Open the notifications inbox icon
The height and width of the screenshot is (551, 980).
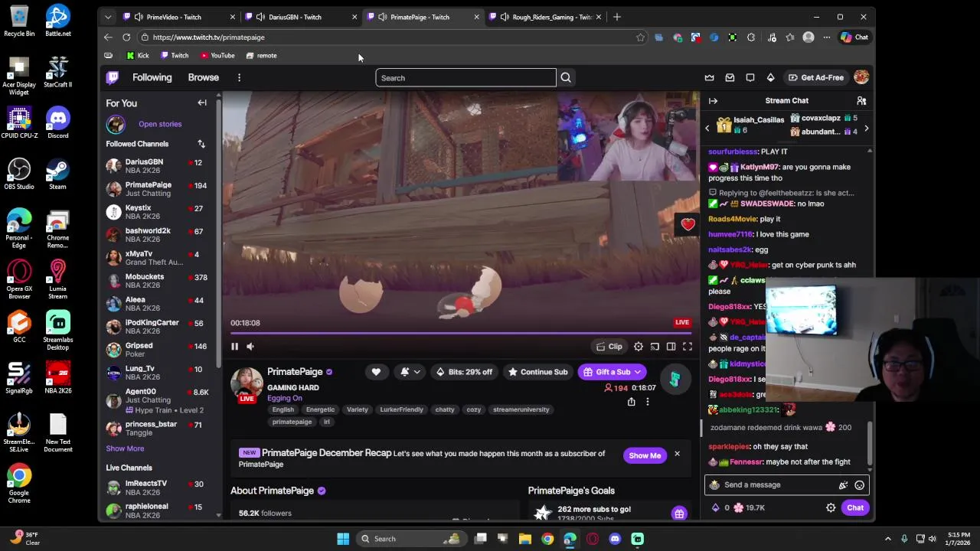[x=730, y=77]
